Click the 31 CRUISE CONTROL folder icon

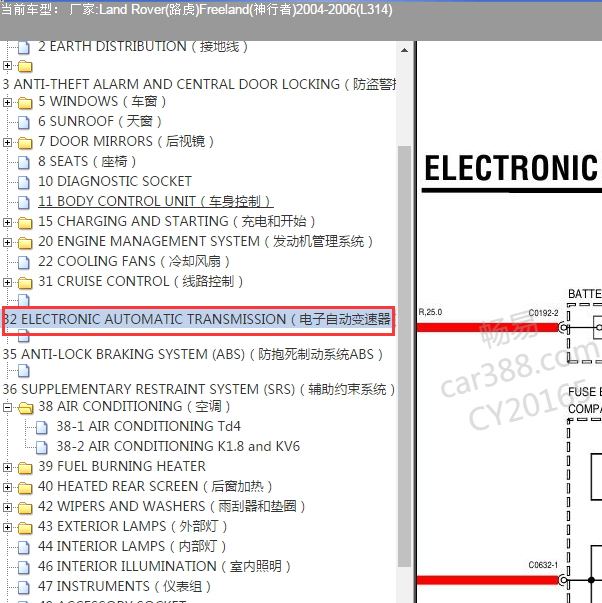coord(25,283)
